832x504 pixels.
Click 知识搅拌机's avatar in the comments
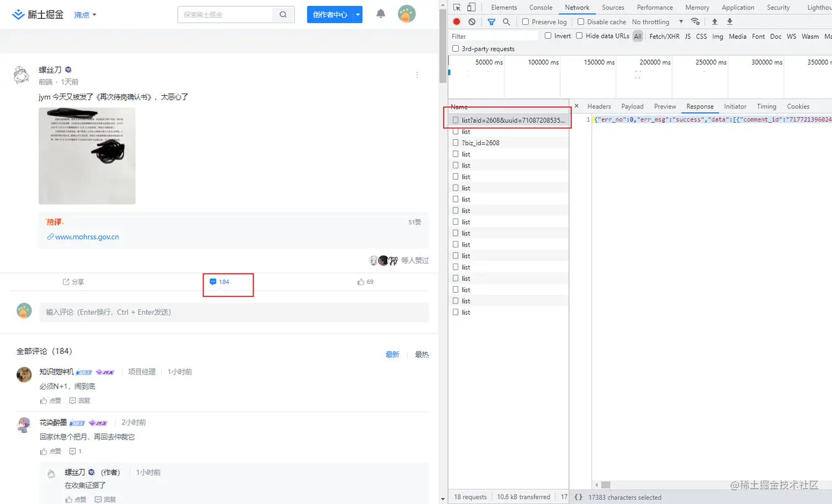(24, 374)
